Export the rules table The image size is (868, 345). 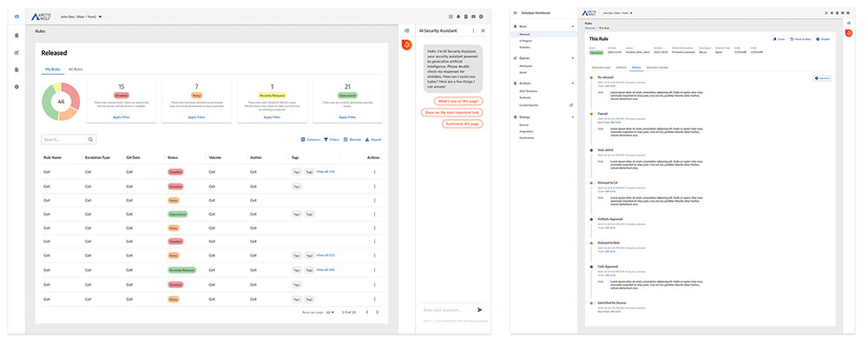click(x=373, y=140)
